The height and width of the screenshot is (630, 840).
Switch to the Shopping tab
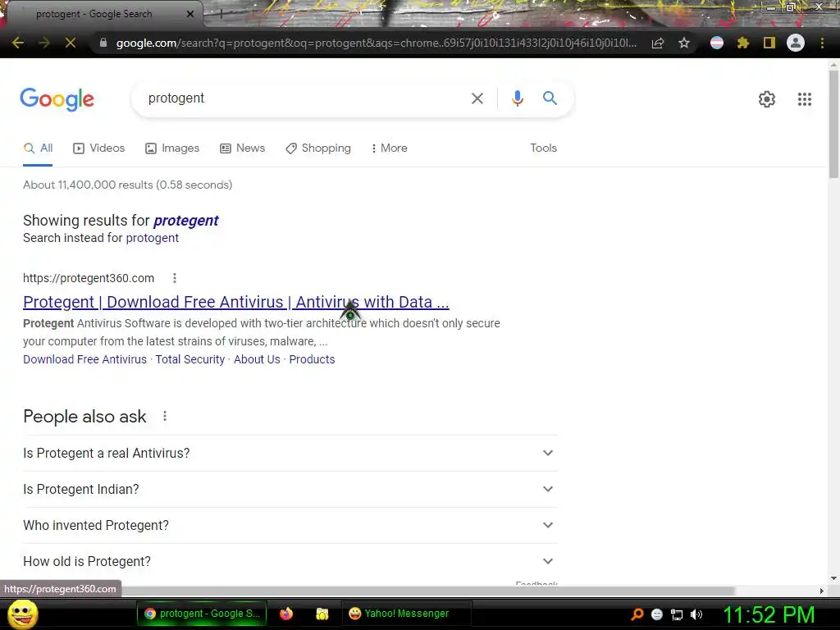(x=318, y=148)
